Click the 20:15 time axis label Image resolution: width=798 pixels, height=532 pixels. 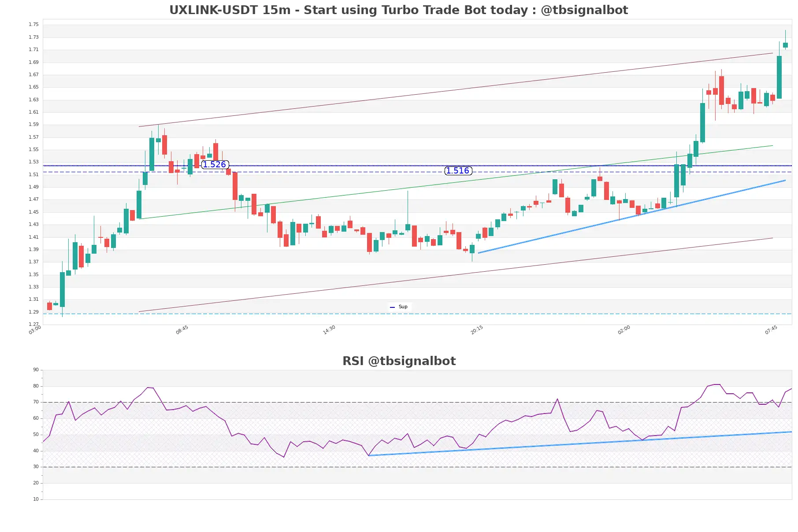point(477,330)
